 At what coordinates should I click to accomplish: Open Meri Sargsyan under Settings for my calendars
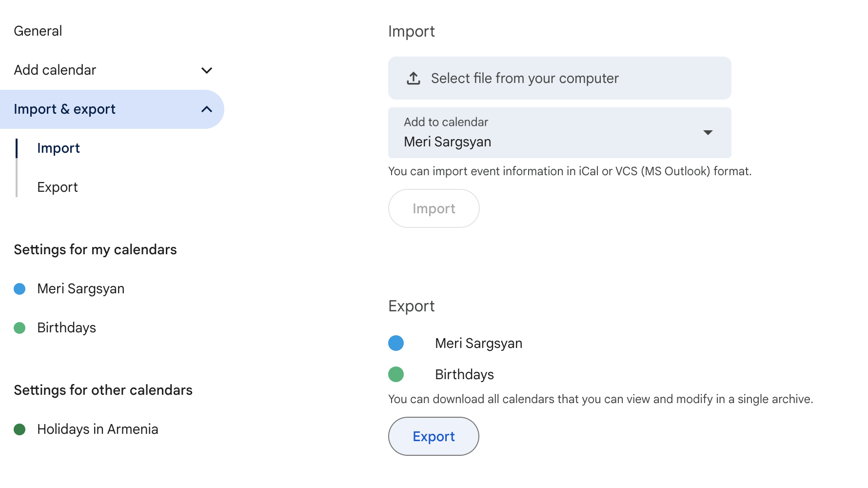click(81, 289)
